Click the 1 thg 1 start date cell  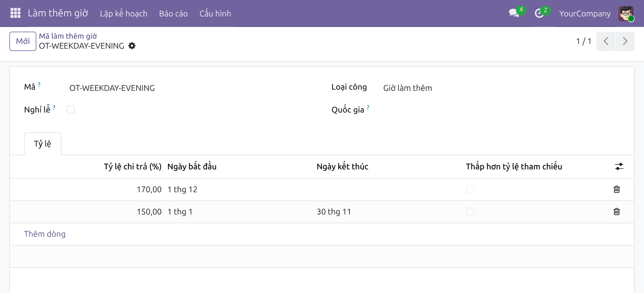[x=180, y=212]
